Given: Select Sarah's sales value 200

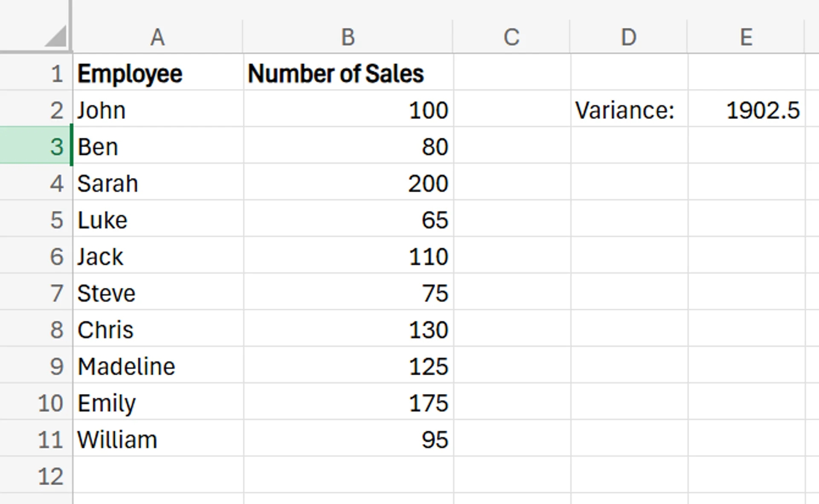Looking at the screenshot, I should [348, 183].
